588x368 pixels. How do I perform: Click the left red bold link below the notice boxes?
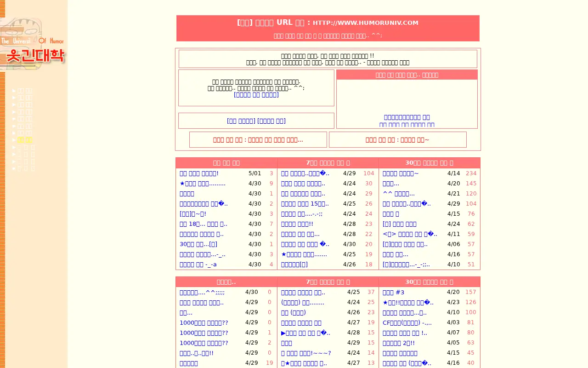coord(258,140)
